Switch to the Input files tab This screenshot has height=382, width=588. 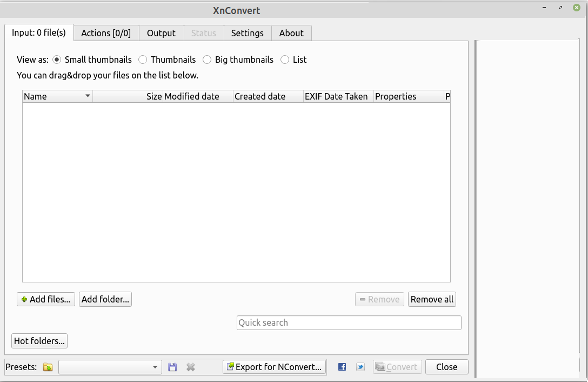pyautogui.click(x=39, y=32)
